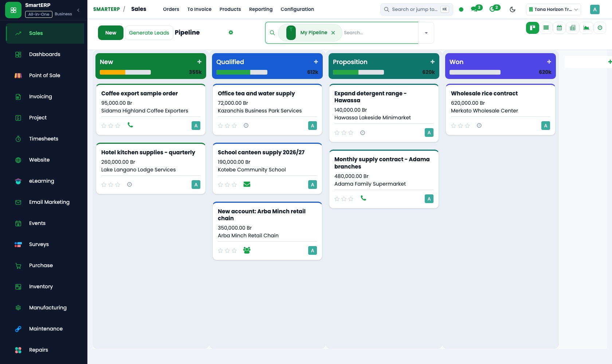612x364 pixels.
Task: Set second star priority on Expand detergent range card
Action: coord(344,132)
